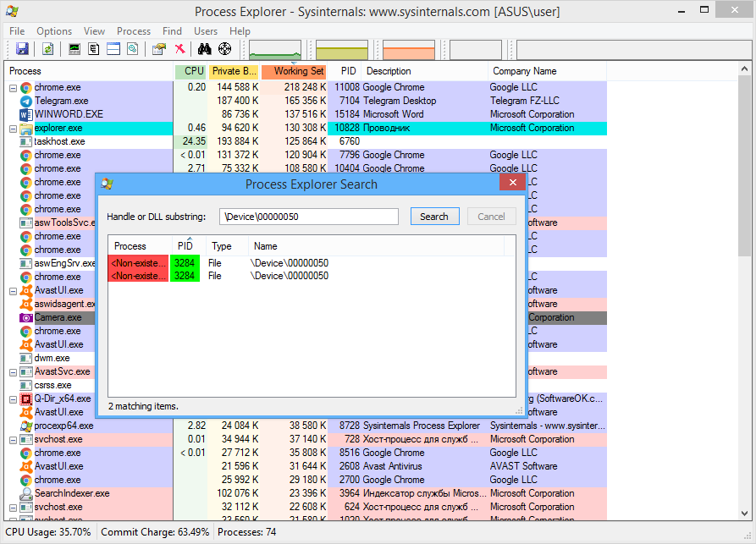Open the Options menu
Screen dimensions: 756x544
[x=54, y=30]
